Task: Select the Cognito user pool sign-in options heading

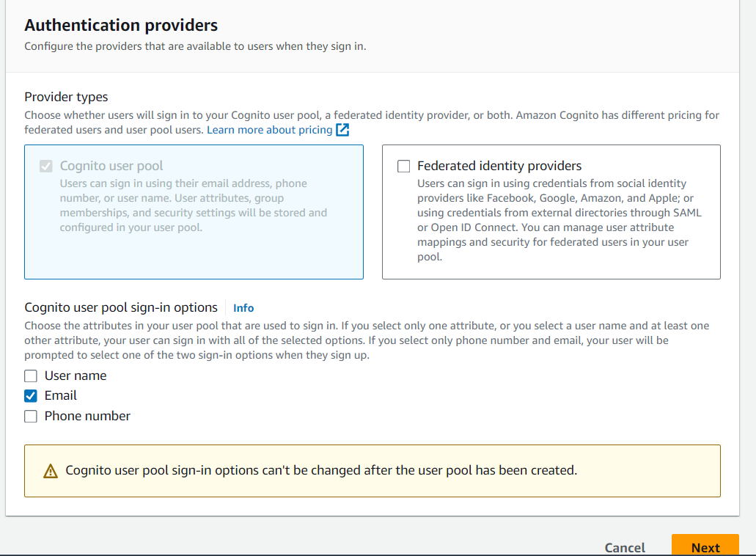Action: coord(120,307)
